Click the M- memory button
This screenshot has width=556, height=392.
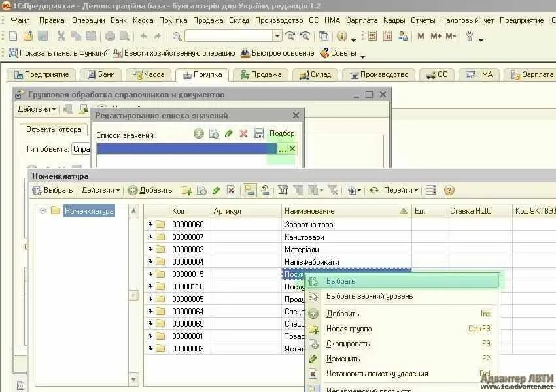[451, 36]
